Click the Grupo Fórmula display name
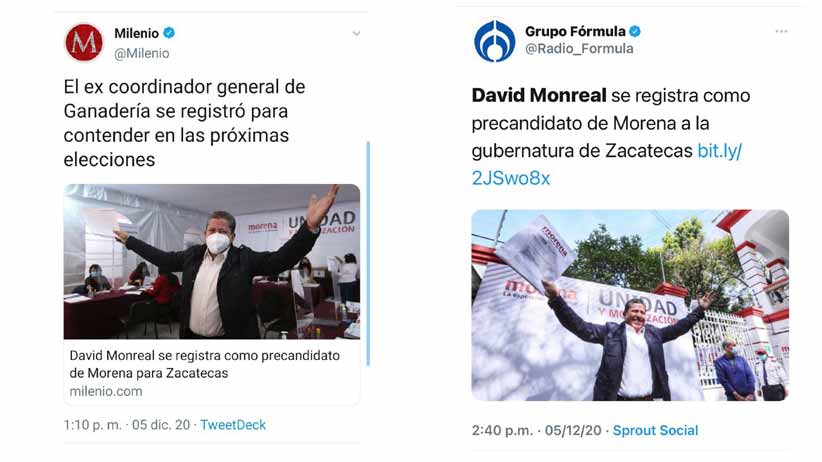Image resolution: width=822 pixels, height=462 pixels. click(x=575, y=31)
